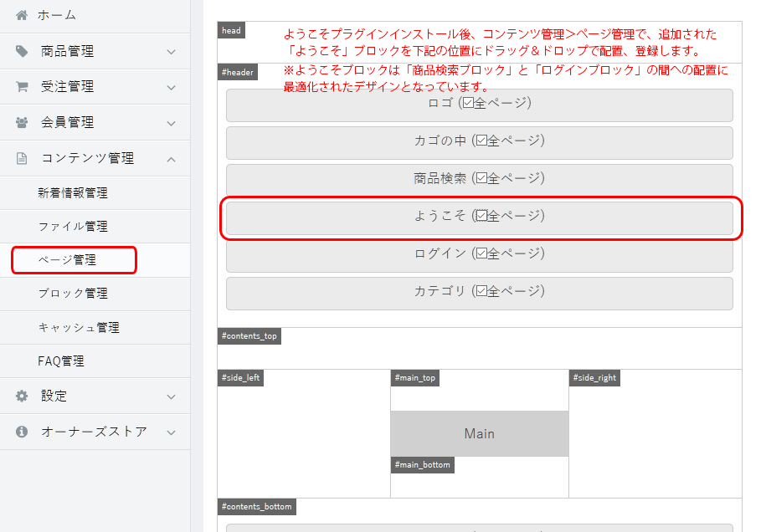The image size is (766, 532).
Task: Select the ロゴ block
Action: (x=479, y=105)
